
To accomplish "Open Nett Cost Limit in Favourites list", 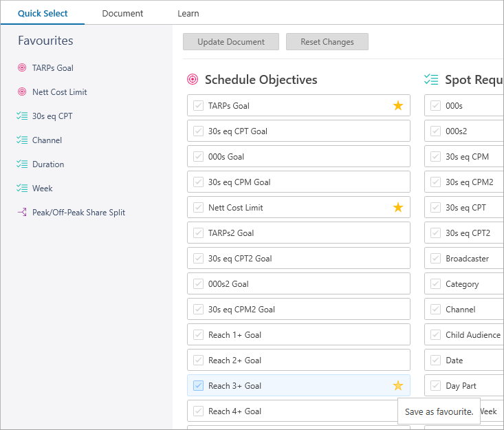I will (59, 92).
